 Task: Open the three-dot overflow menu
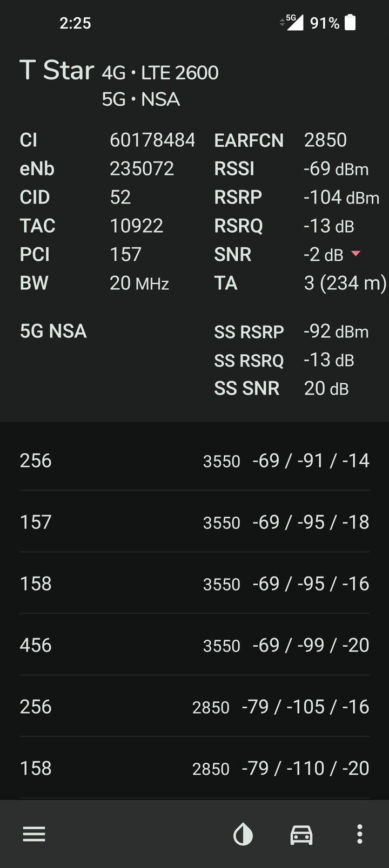(x=360, y=834)
